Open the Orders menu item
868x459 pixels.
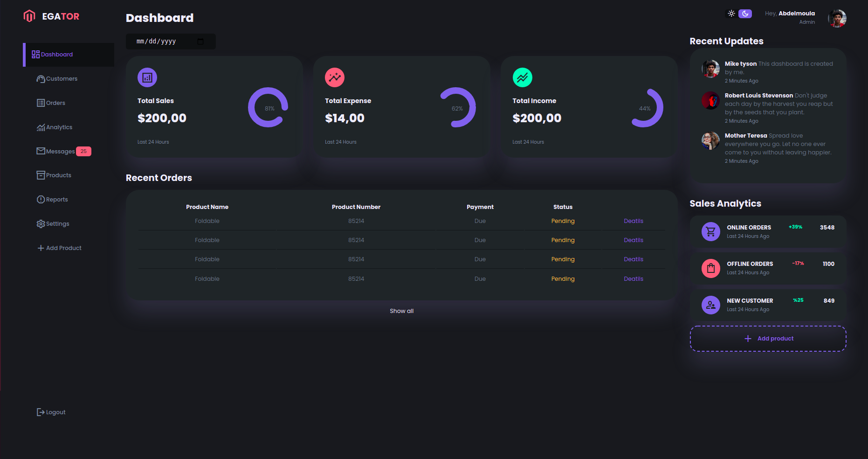click(55, 103)
